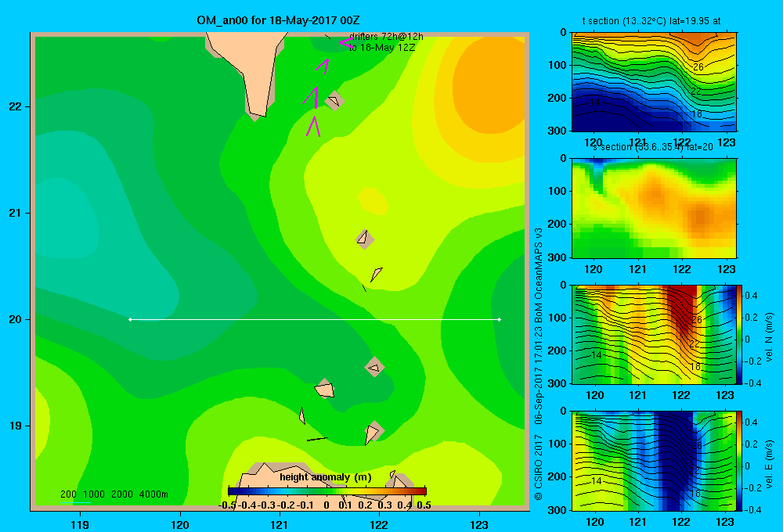Open the temperature t section plot

point(654,82)
